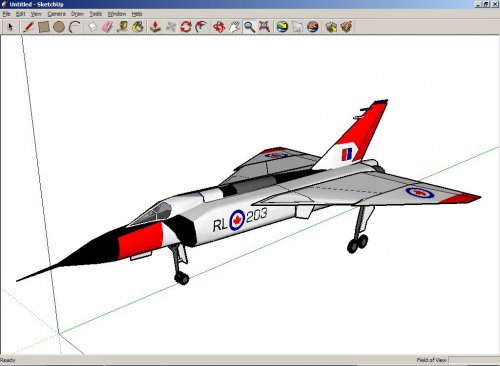Select the Zoom magnifier tool

249,27
